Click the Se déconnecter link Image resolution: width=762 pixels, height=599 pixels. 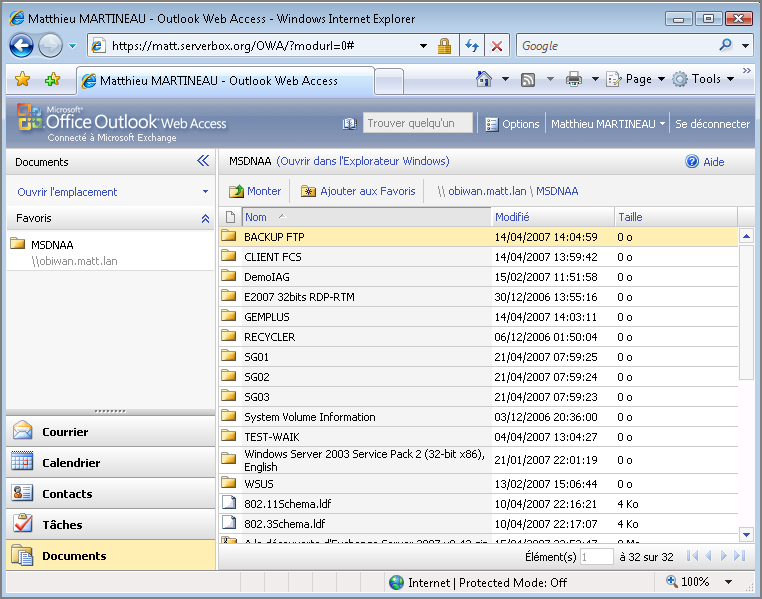point(712,124)
